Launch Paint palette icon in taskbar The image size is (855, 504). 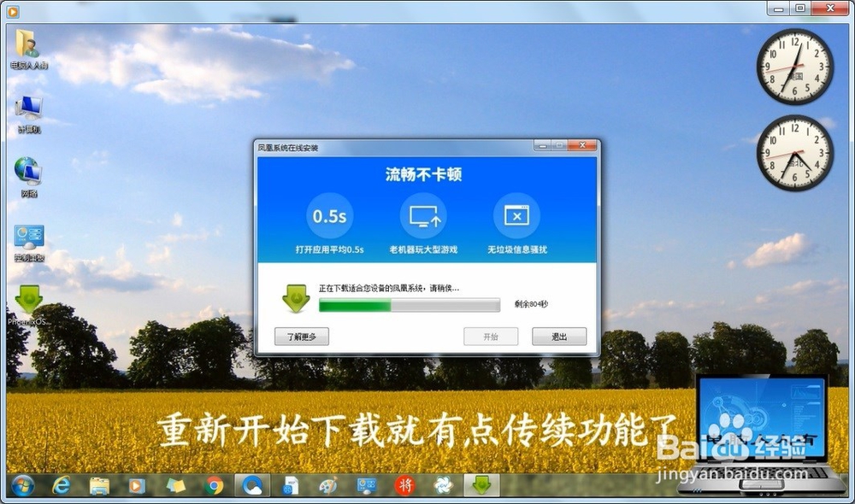(x=328, y=485)
